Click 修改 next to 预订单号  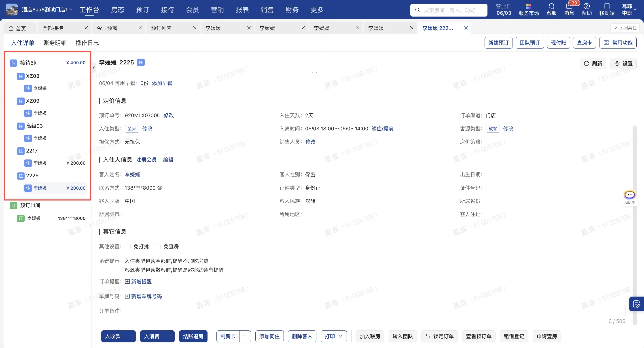tap(169, 115)
